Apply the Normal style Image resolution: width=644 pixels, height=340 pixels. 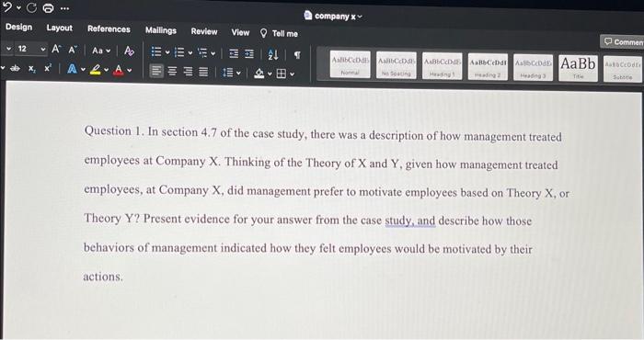pyautogui.click(x=350, y=65)
